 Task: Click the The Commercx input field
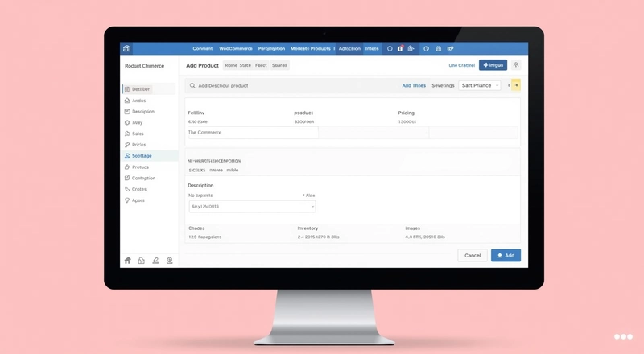point(252,133)
